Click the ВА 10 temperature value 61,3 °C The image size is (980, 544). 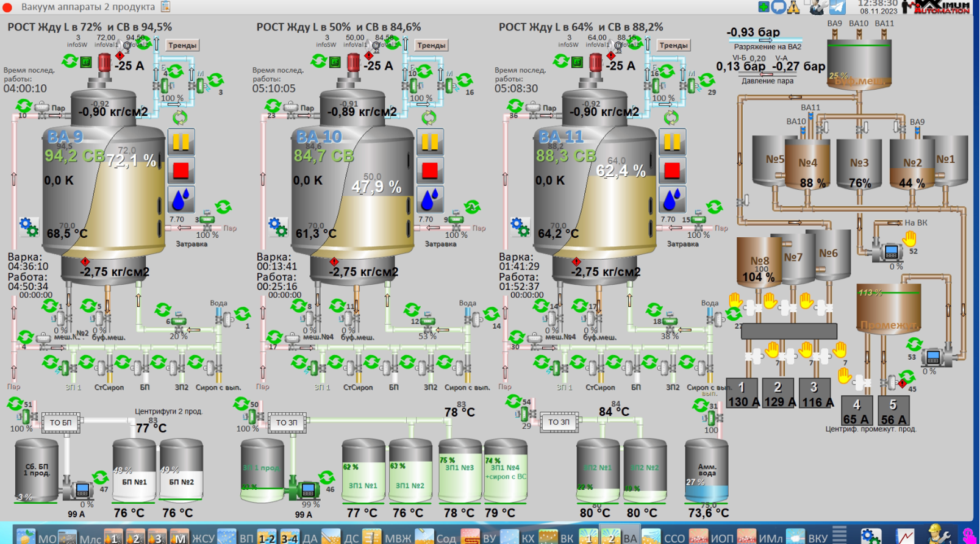click(316, 234)
